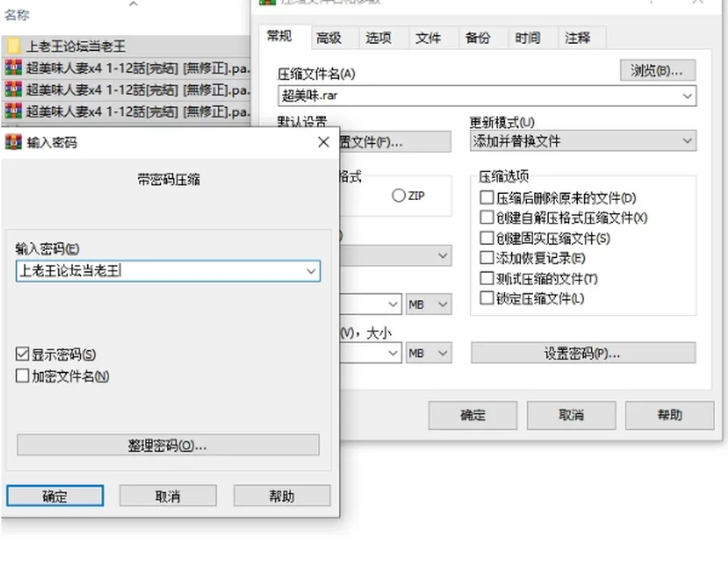Click the 浏览(B)... button
The image size is (728, 573).
tap(657, 70)
